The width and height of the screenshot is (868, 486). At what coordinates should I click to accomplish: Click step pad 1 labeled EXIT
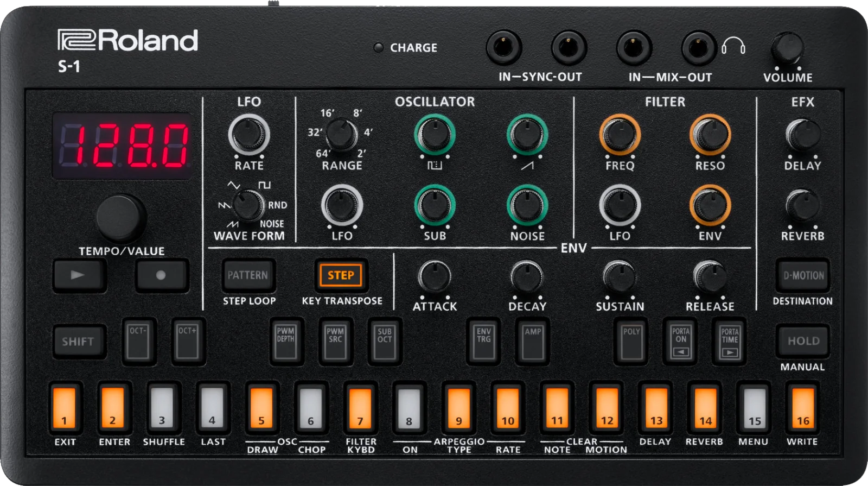[65, 407]
